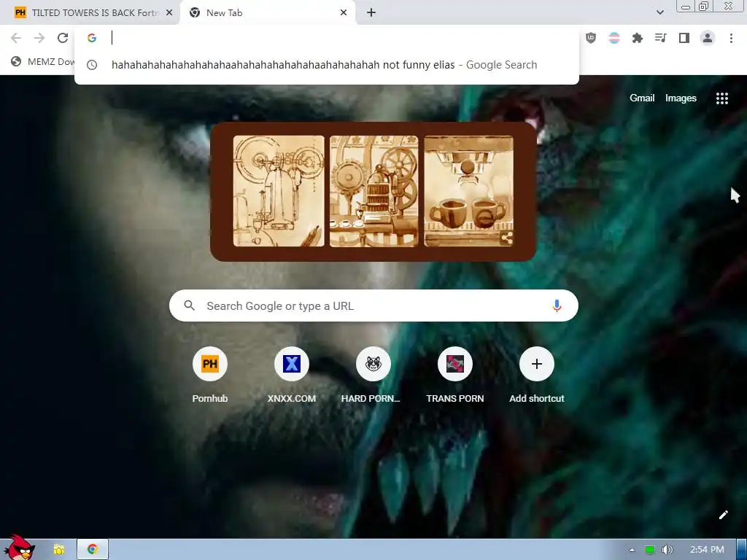747x560 pixels.
Task: Select the 'not funny elias' search suggestion
Action: [x=327, y=65]
